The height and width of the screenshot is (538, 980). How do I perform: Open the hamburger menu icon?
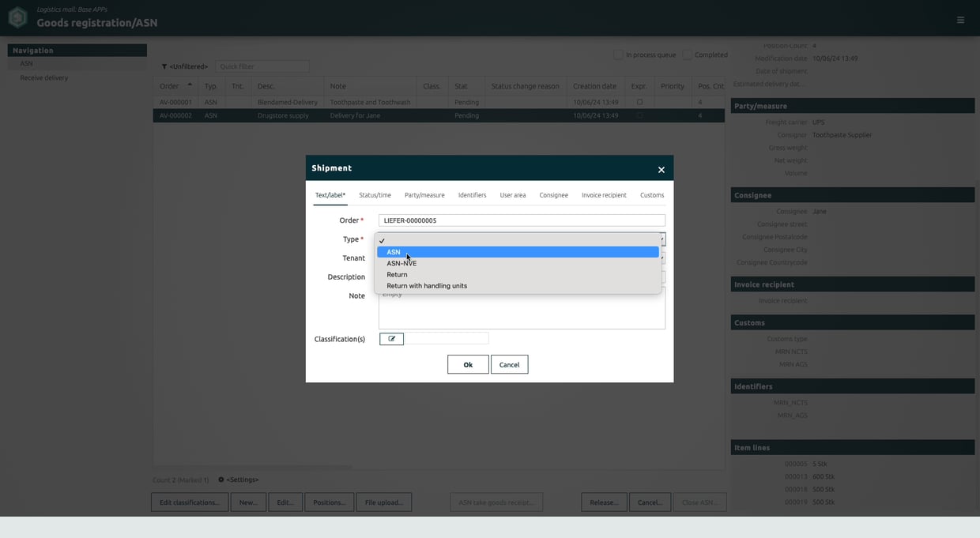tap(960, 20)
